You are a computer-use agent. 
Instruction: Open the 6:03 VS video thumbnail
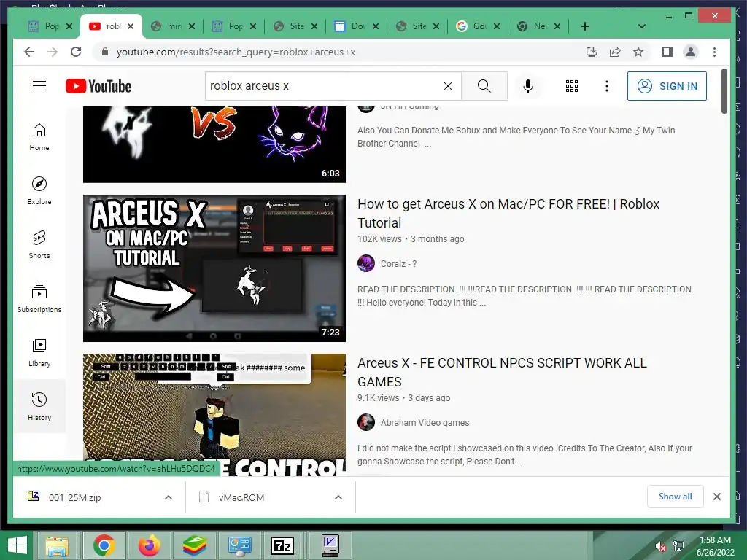coord(214,144)
